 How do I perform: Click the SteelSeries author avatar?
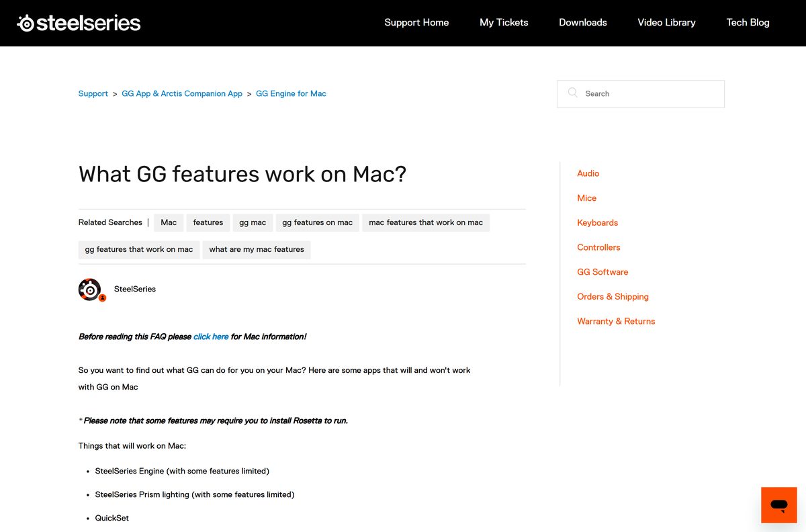[x=91, y=290]
